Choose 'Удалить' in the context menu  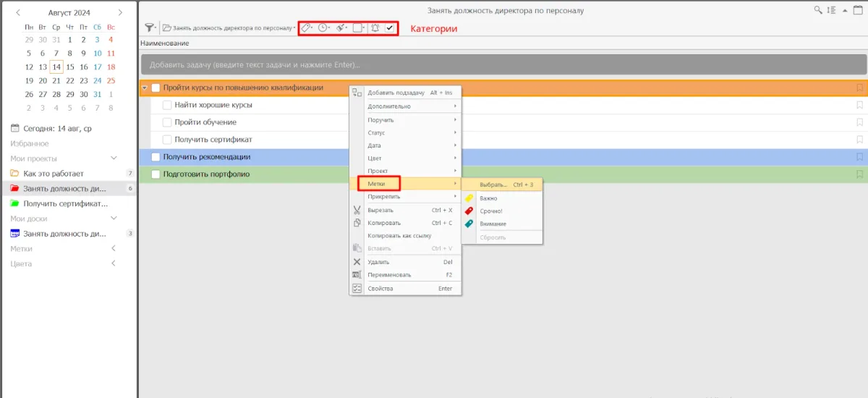pos(378,262)
